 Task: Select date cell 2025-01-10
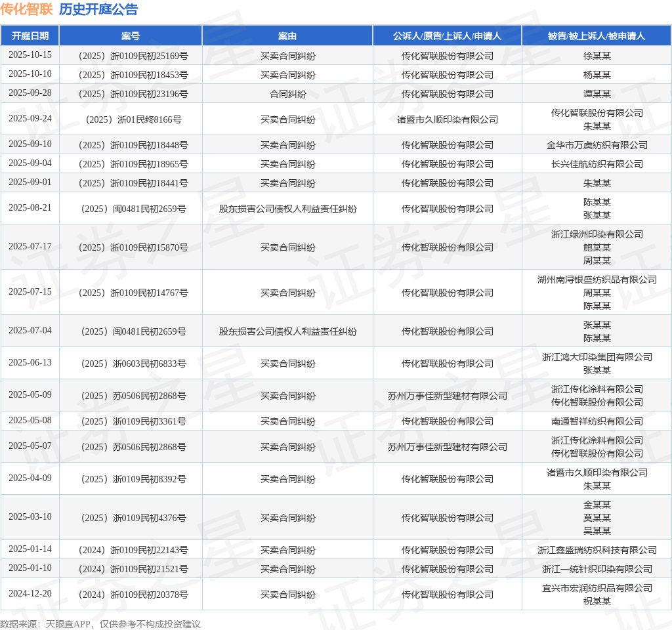[x=30, y=568]
